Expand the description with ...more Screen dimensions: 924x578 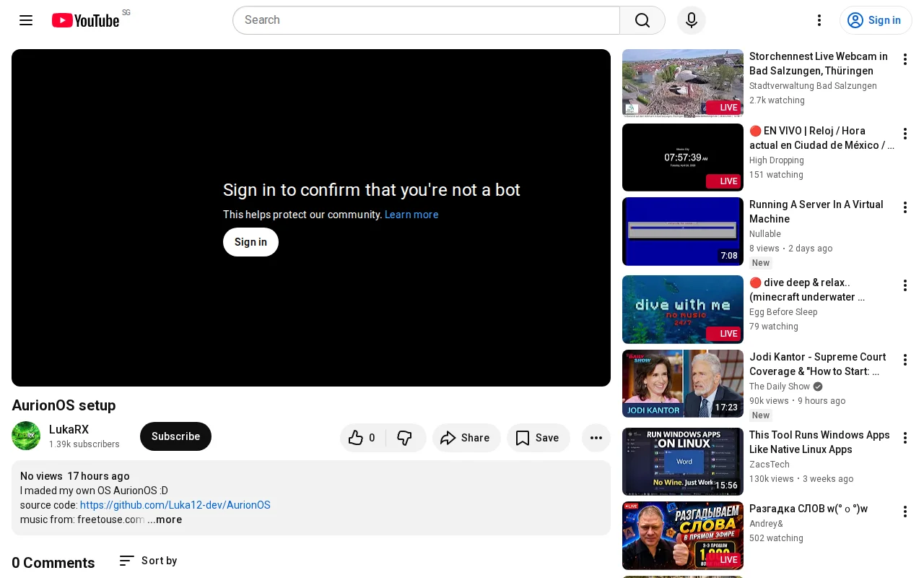(x=165, y=519)
